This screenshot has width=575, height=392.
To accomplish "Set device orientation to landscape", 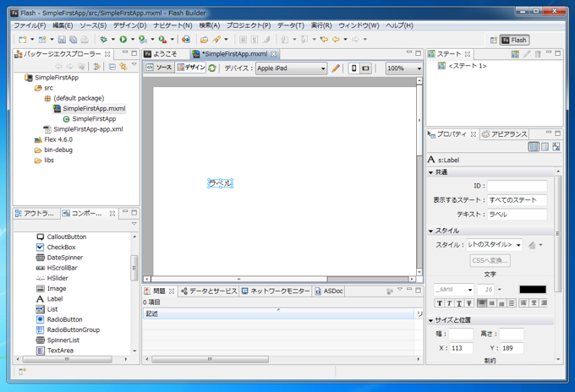I will tap(365, 68).
